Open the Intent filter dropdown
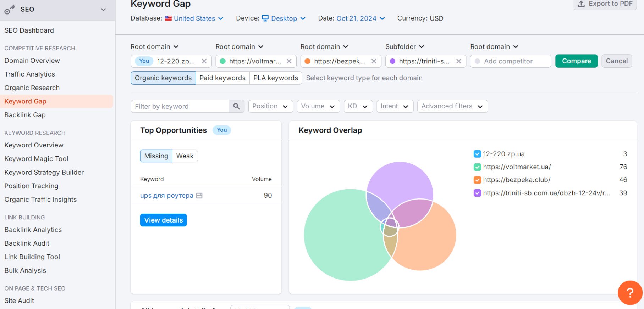Image resolution: width=644 pixels, height=309 pixels. click(x=395, y=106)
